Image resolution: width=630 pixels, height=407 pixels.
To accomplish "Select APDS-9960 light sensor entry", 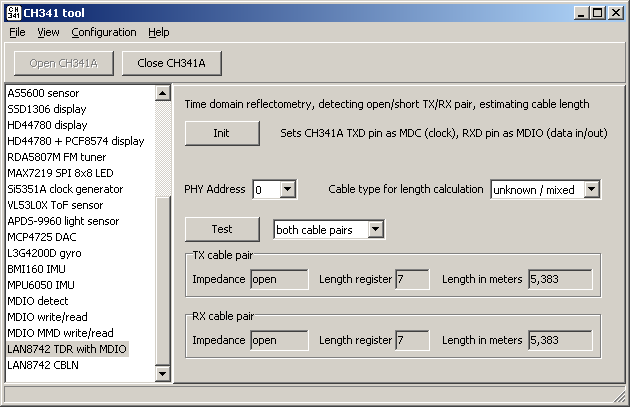I will tap(63, 221).
